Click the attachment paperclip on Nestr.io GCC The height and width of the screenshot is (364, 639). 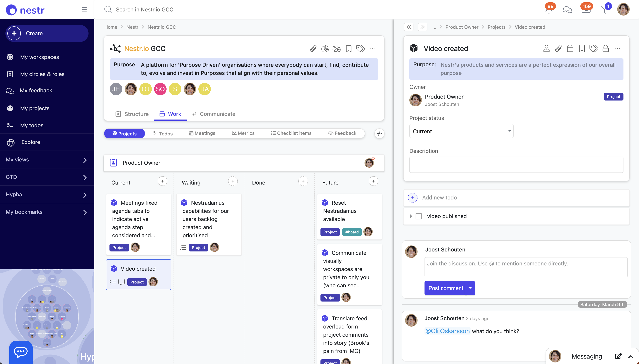tap(313, 49)
